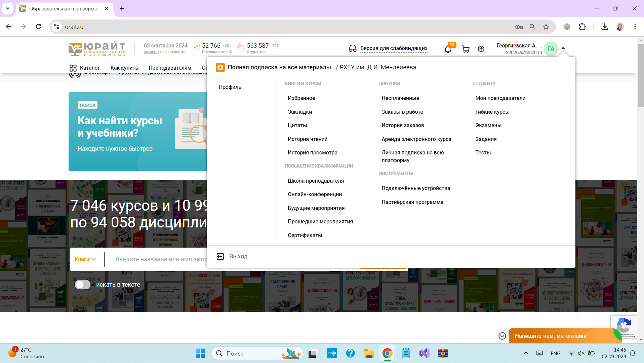Viewport: 644px width, 363px height.
Task: Open Экзамены
Action: pos(488,125)
